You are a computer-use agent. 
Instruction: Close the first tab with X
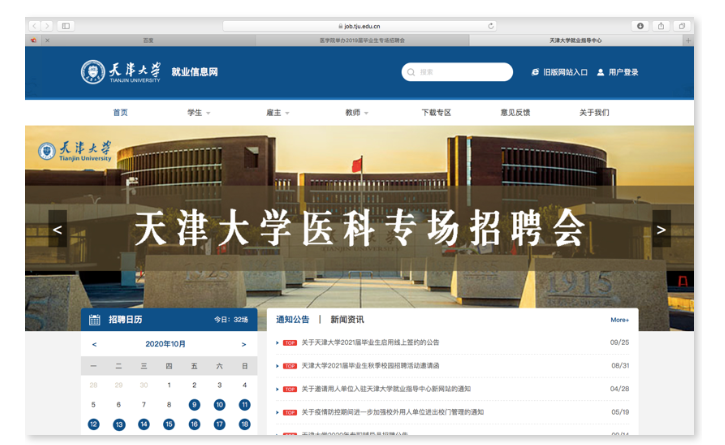(47, 40)
